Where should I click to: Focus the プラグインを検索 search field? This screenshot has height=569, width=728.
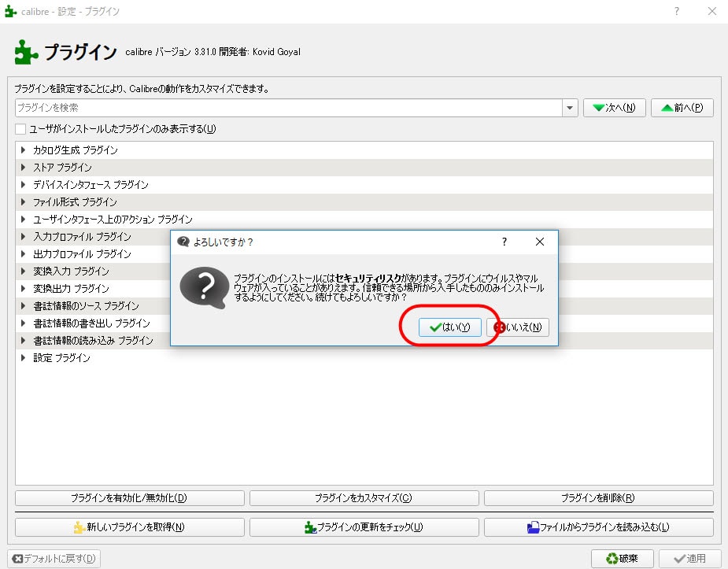coord(288,108)
